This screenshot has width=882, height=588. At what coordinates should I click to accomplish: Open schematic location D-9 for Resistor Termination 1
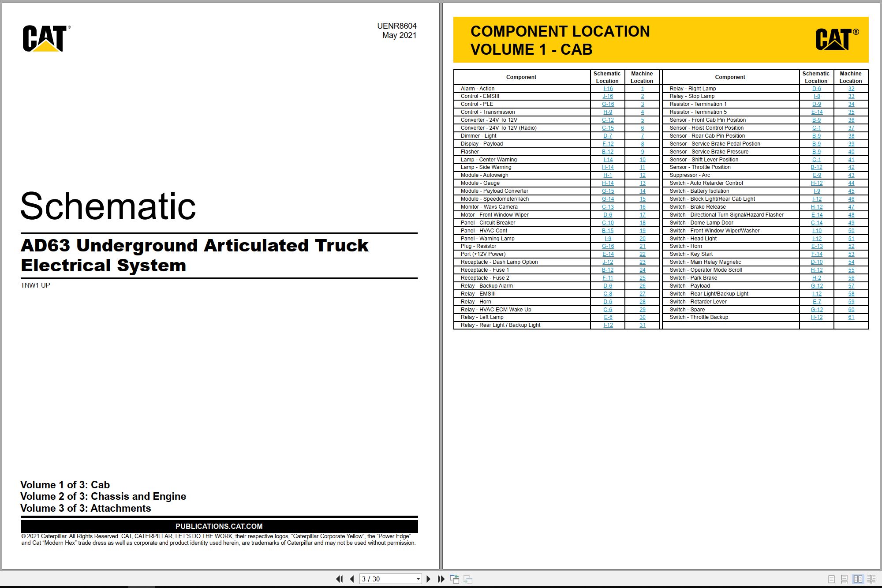tap(817, 104)
